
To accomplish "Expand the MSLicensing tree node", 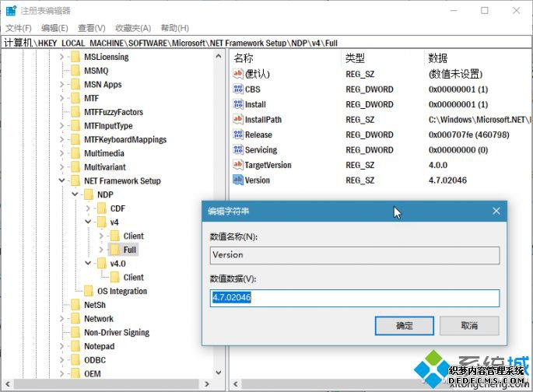I will tap(61, 57).
